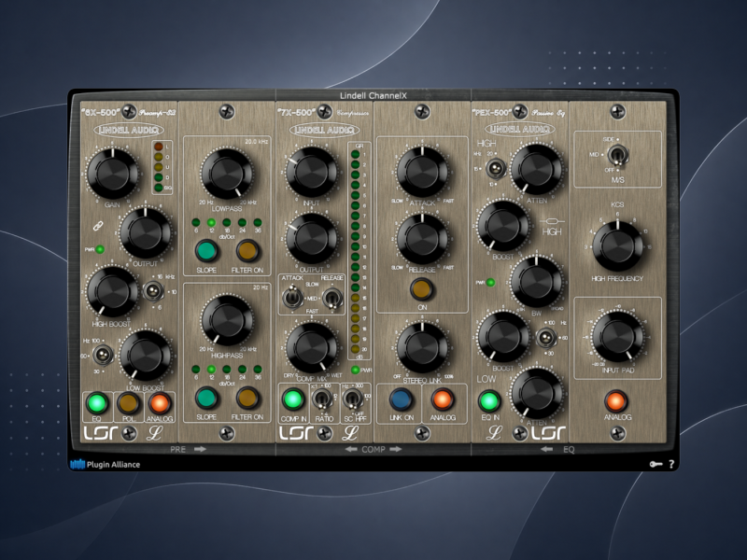Click the HIGHPASS frequency knob
747x560 pixels.
coord(227,320)
